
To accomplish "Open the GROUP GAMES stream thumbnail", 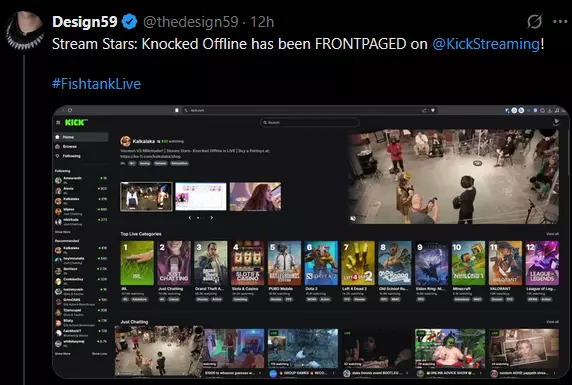I will click(x=303, y=348).
